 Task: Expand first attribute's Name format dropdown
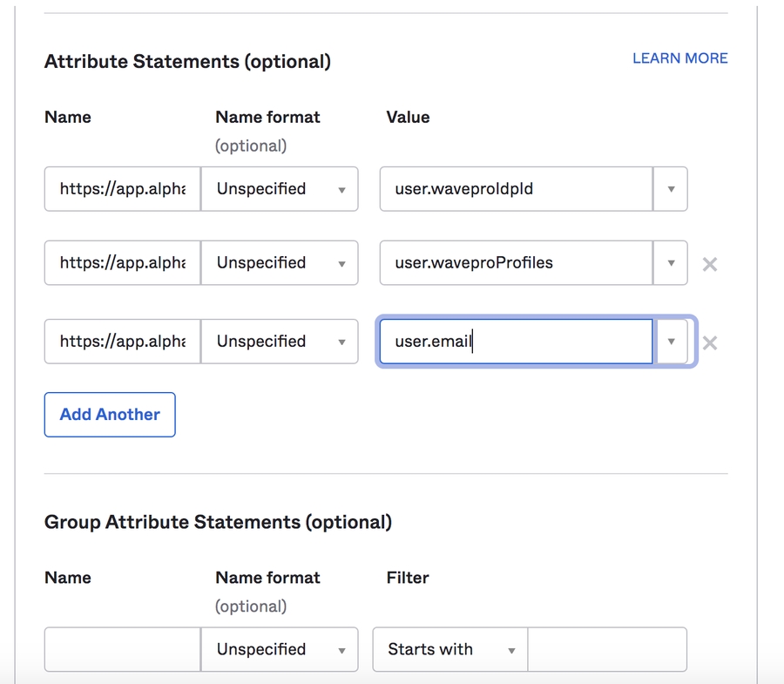279,189
